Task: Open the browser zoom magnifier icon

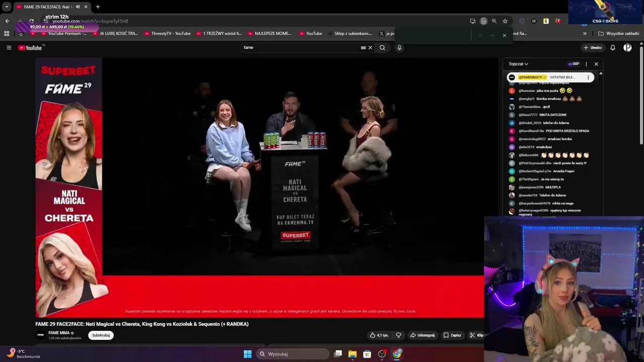Action: click(x=494, y=21)
